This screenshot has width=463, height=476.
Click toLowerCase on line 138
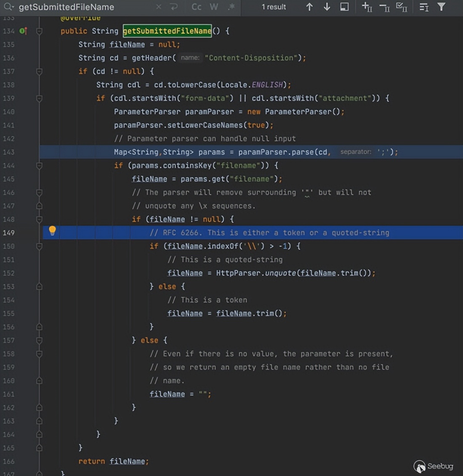(192, 85)
